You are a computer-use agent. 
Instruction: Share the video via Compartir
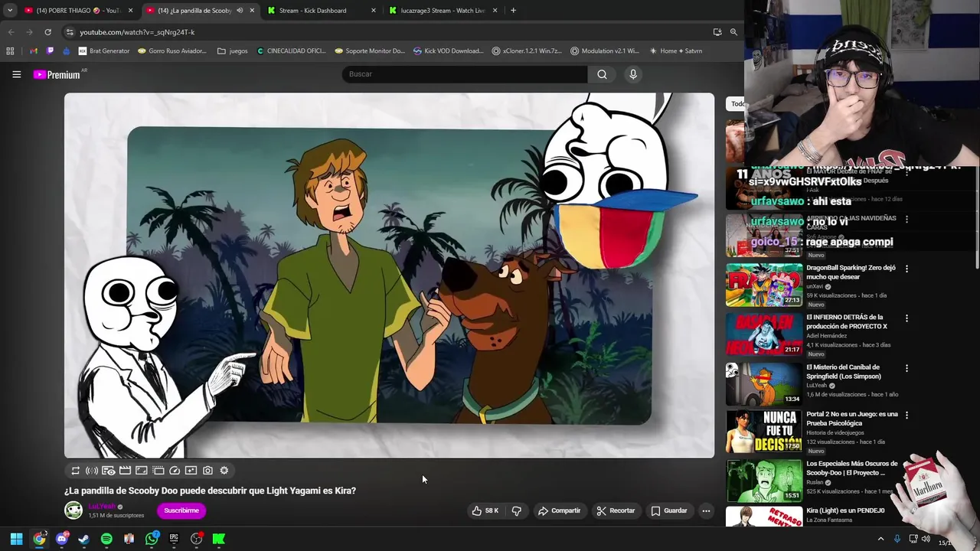click(559, 510)
